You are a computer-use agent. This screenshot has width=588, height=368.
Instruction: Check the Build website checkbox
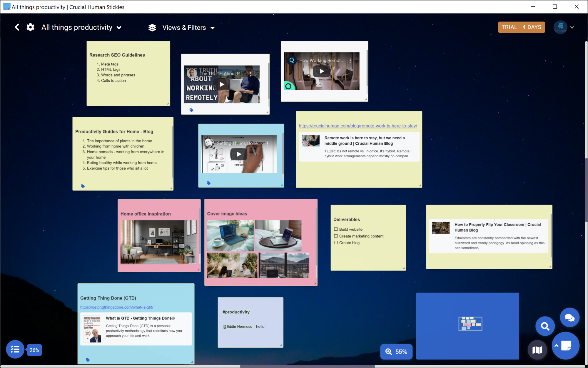[336, 229]
